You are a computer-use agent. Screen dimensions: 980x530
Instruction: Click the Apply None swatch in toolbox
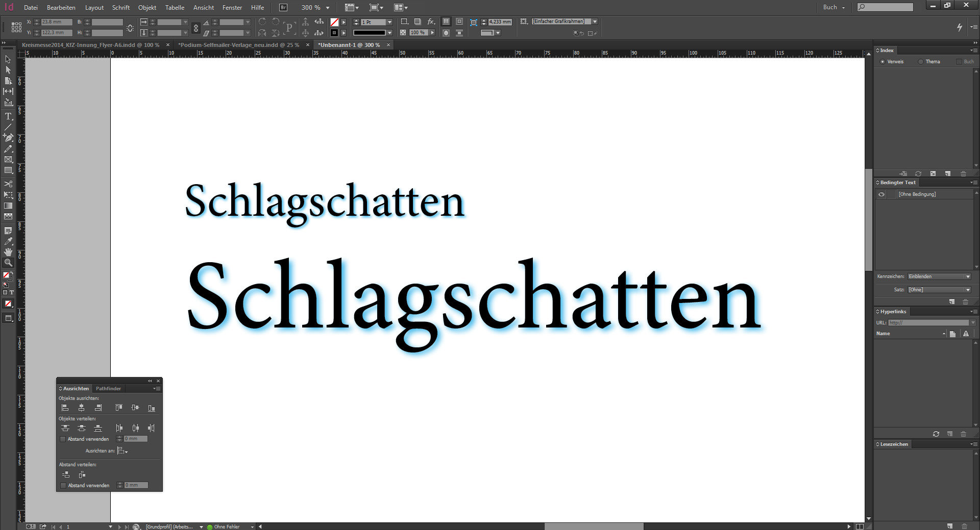click(8, 304)
